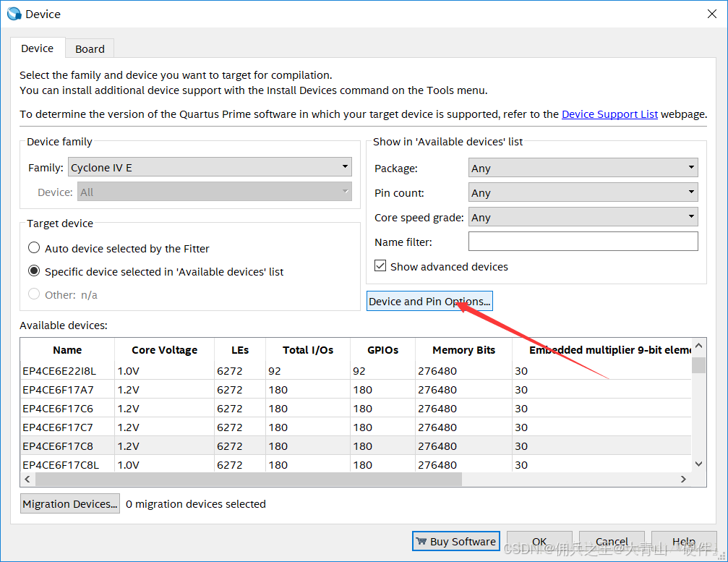Select the Device tab
Screen dimensions: 728x562
(x=37, y=48)
